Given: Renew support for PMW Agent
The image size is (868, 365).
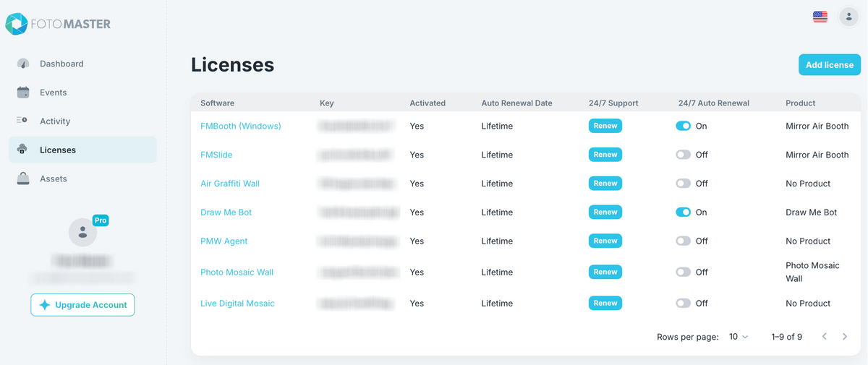Looking at the screenshot, I should [605, 241].
